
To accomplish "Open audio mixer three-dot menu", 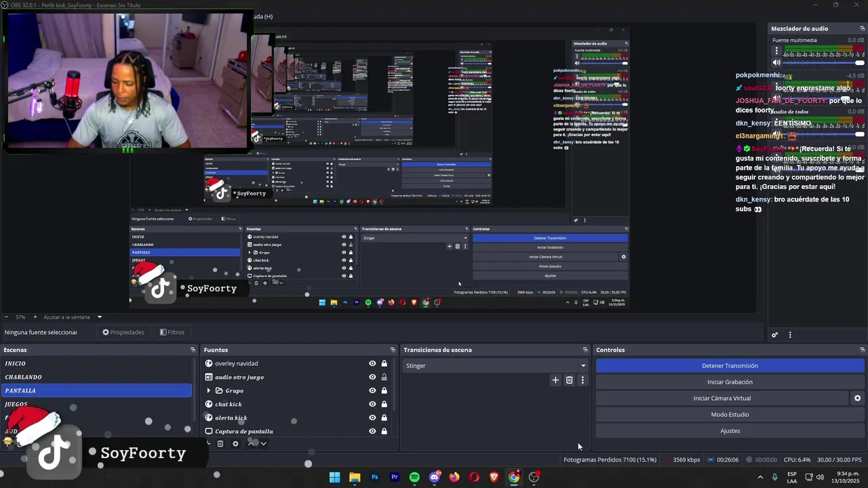I will coord(789,335).
